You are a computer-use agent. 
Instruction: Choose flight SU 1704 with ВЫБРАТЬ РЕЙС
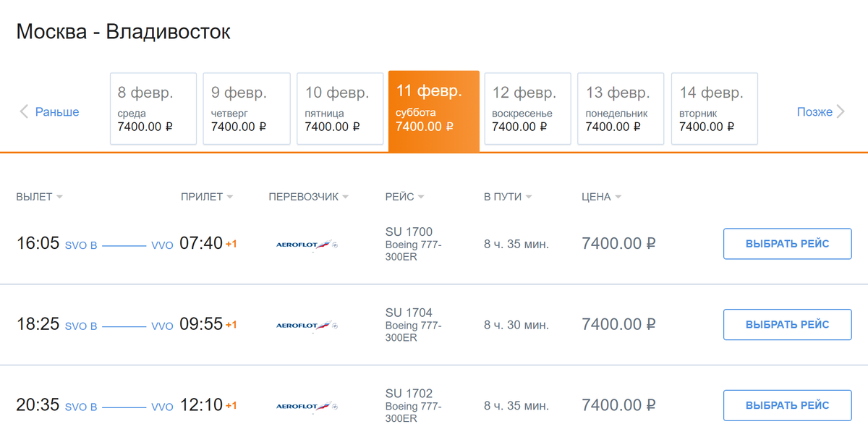pos(788,324)
